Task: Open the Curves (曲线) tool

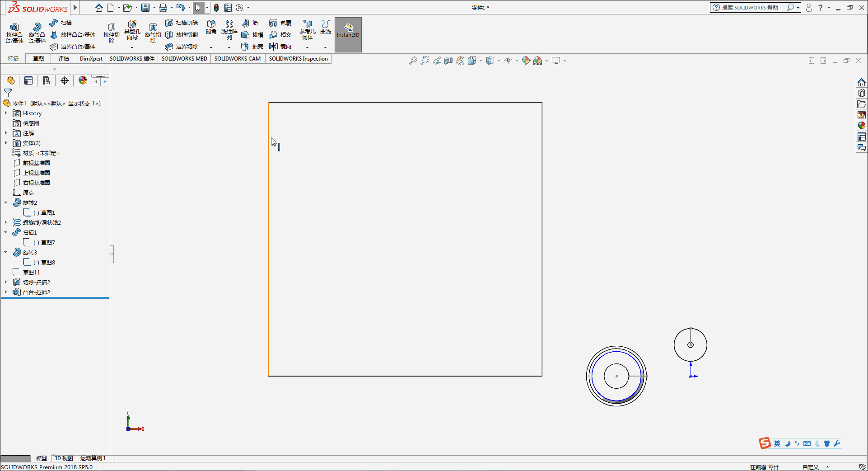Action: point(326,27)
